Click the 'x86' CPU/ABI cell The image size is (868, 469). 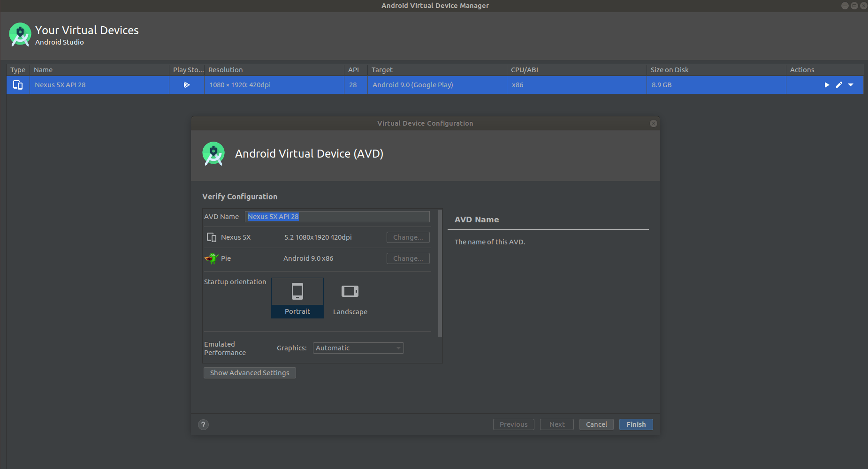coord(577,85)
